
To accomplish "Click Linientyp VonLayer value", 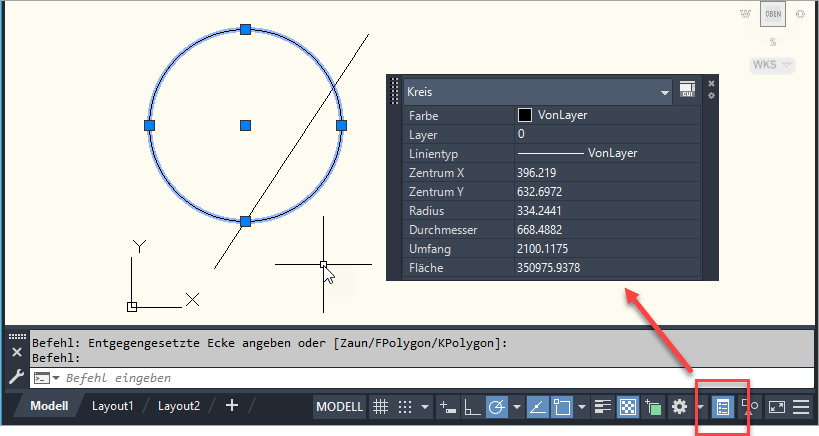I will click(x=607, y=154).
